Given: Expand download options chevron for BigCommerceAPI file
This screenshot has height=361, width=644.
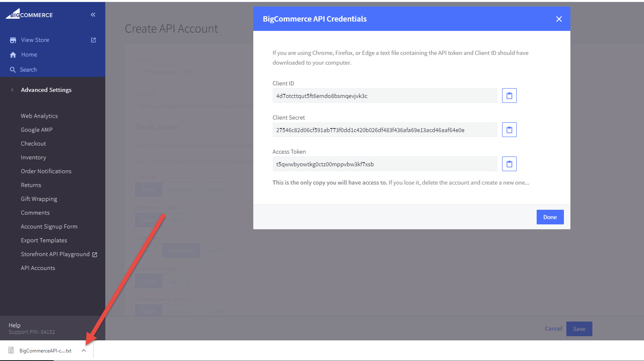Looking at the screenshot, I should point(84,350).
